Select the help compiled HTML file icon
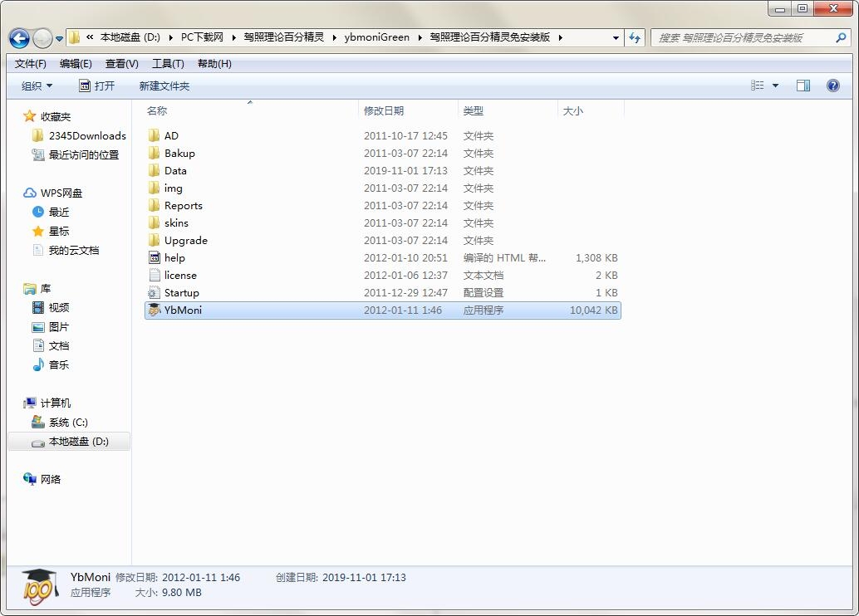The image size is (859, 616). tap(155, 257)
